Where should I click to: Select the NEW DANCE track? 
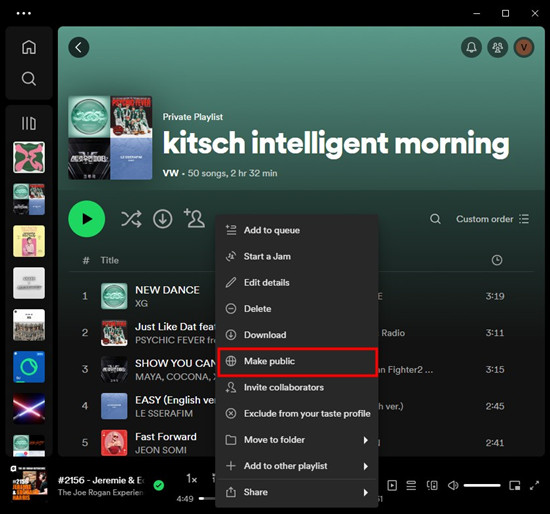[167, 290]
